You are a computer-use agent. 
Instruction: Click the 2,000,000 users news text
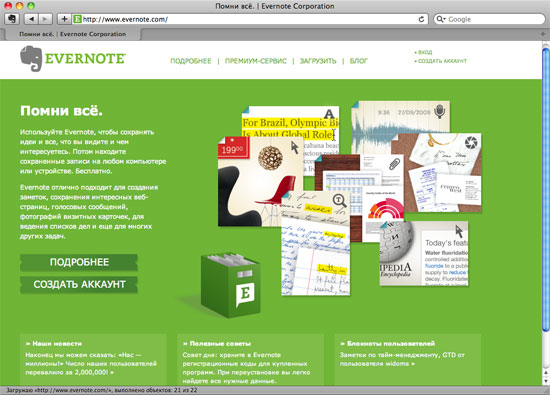[x=91, y=364]
